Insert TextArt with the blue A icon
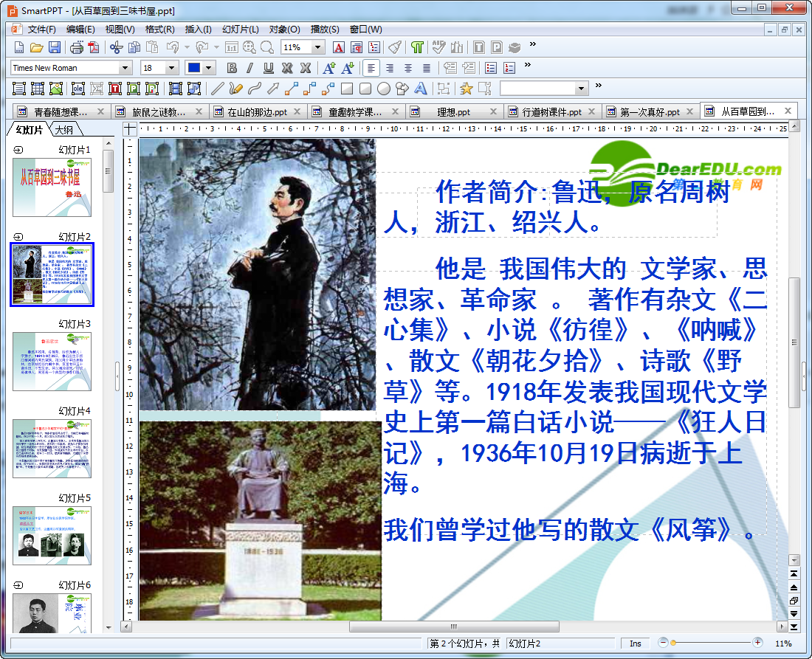Image resolution: width=812 pixels, height=659 pixels. pyautogui.click(x=421, y=89)
